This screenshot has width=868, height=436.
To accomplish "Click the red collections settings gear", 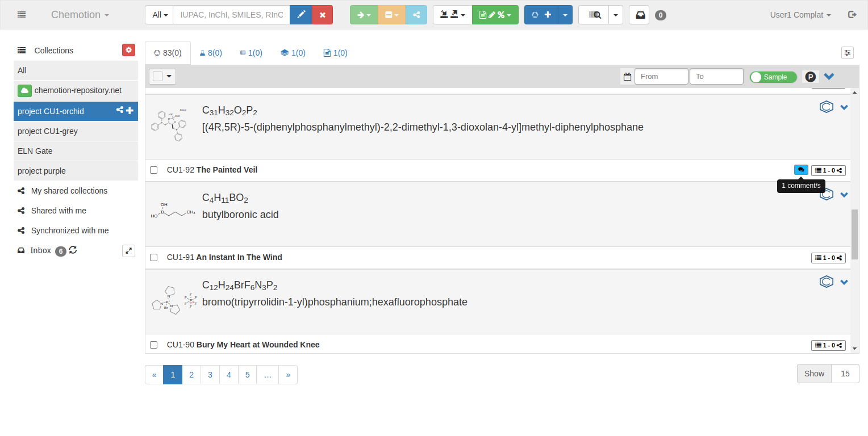I will click(x=128, y=50).
